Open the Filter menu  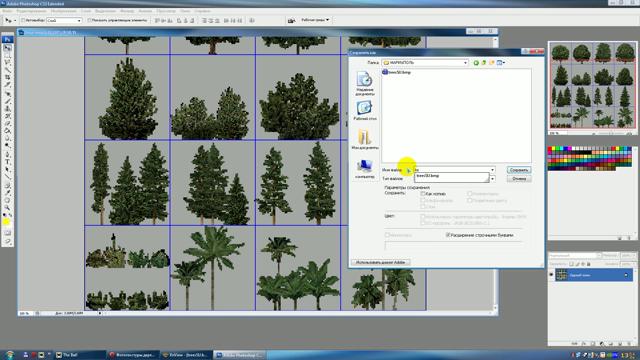[127, 11]
